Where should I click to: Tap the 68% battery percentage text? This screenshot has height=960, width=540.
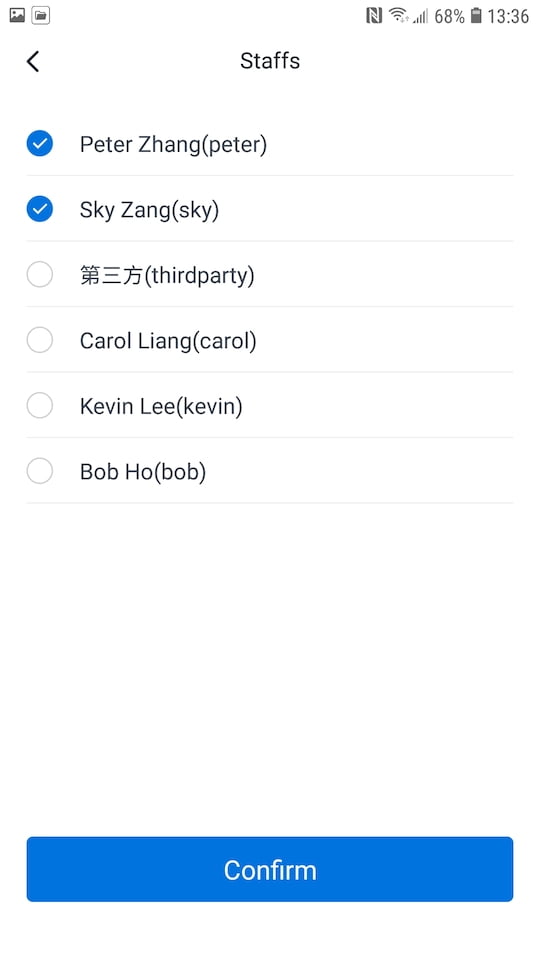tap(449, 16)
